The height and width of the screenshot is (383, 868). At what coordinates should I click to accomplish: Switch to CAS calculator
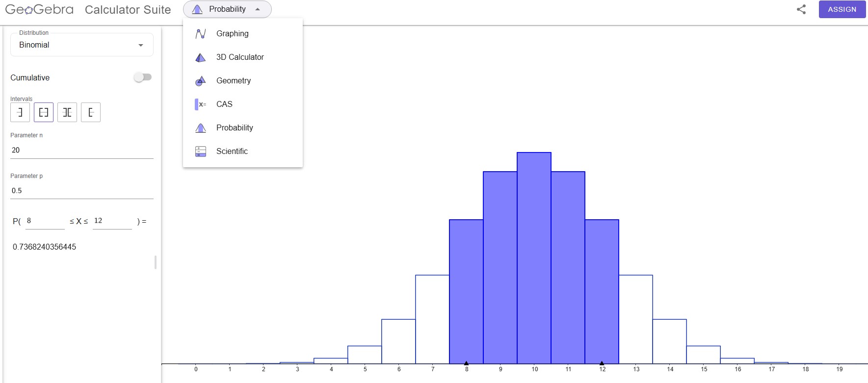pos(243,104)
